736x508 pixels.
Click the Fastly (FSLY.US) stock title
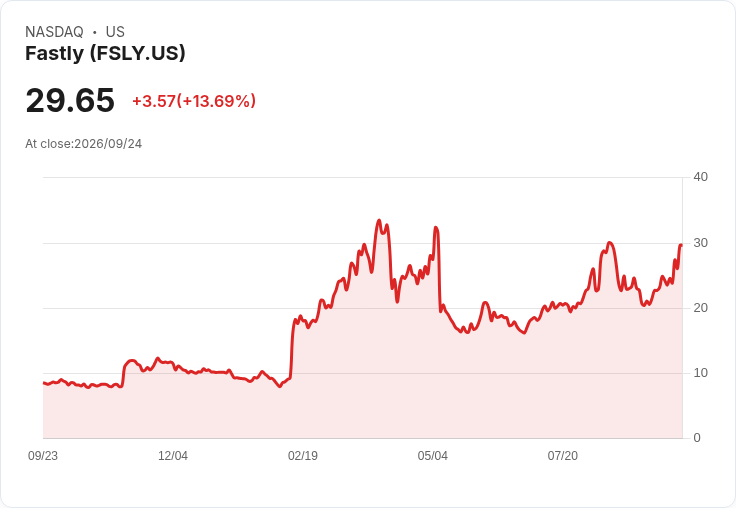pos(105,54)
